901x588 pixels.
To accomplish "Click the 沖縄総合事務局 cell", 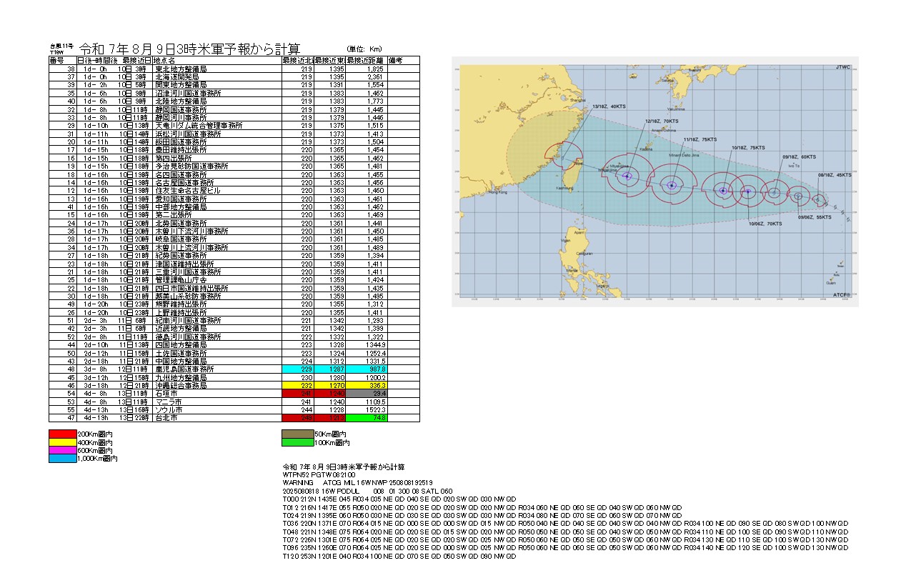I will 217,386.
